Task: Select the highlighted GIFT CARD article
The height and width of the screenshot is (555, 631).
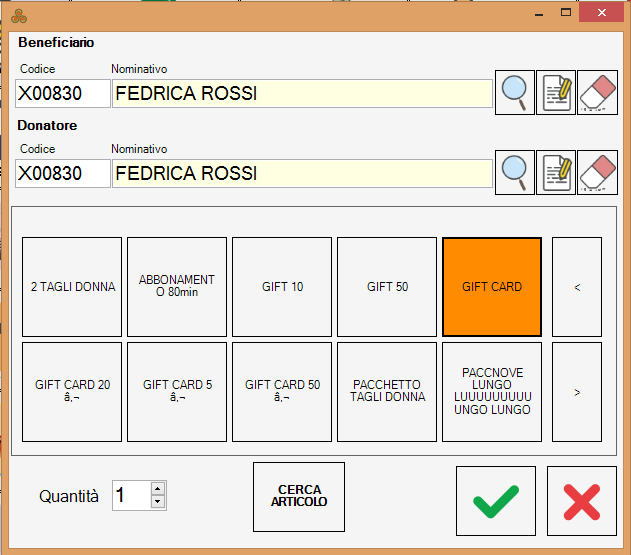Action: click(x=492, y=287)
